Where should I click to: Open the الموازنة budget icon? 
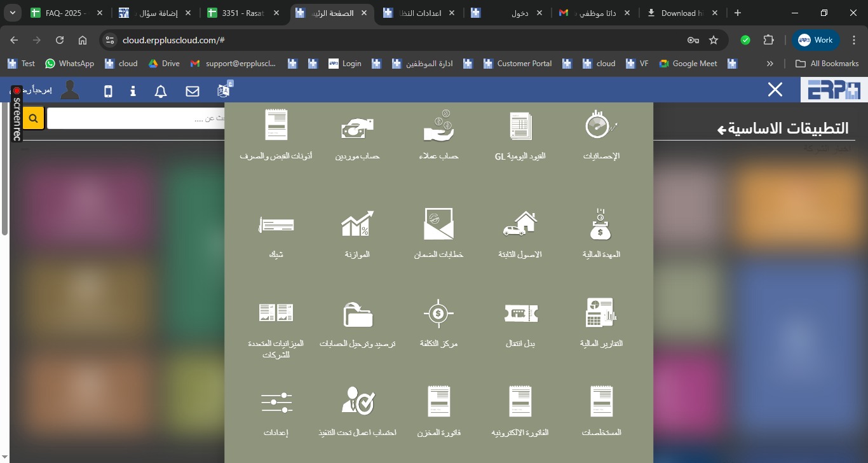point(357,225)
